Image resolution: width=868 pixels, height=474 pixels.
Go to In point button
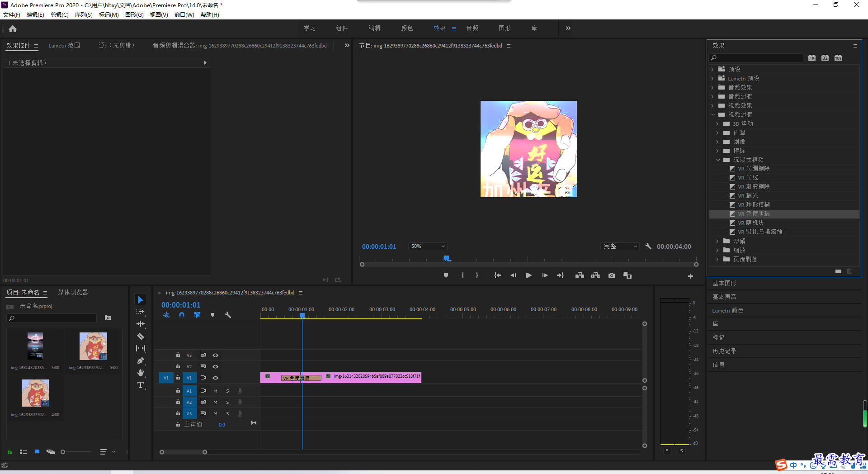pos(497,275)
